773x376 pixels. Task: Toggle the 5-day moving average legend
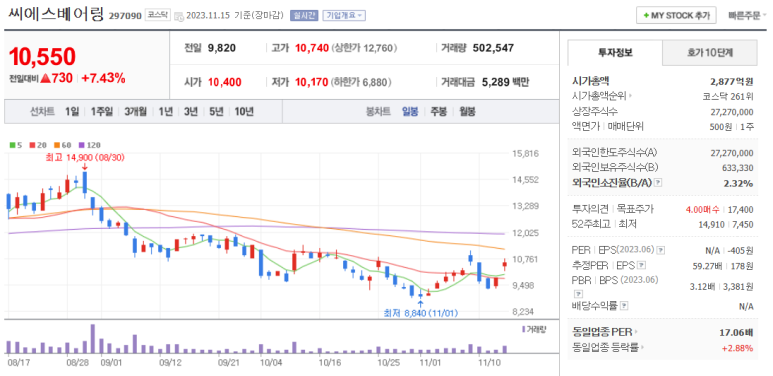pos(16,145)
